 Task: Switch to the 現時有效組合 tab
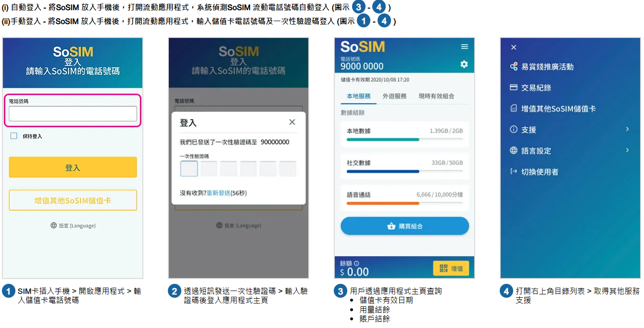[x=436, y=96]
